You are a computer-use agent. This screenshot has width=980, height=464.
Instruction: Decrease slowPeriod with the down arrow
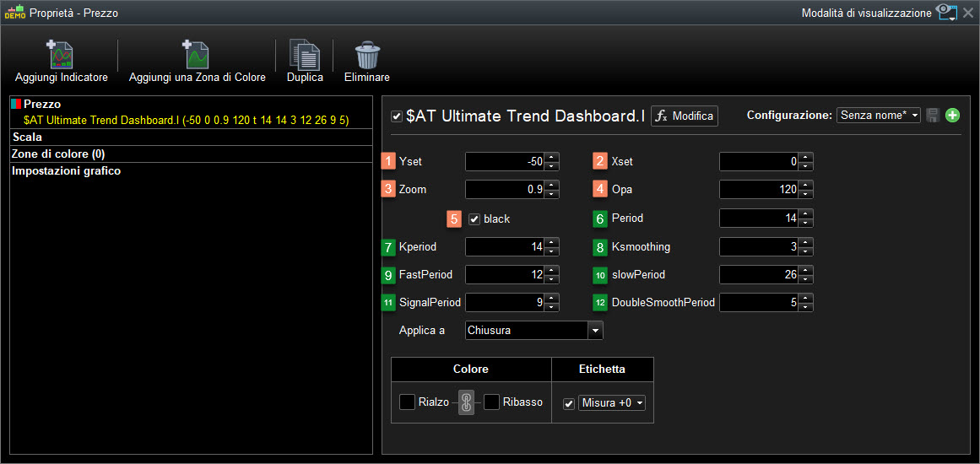tap(805, 278)
